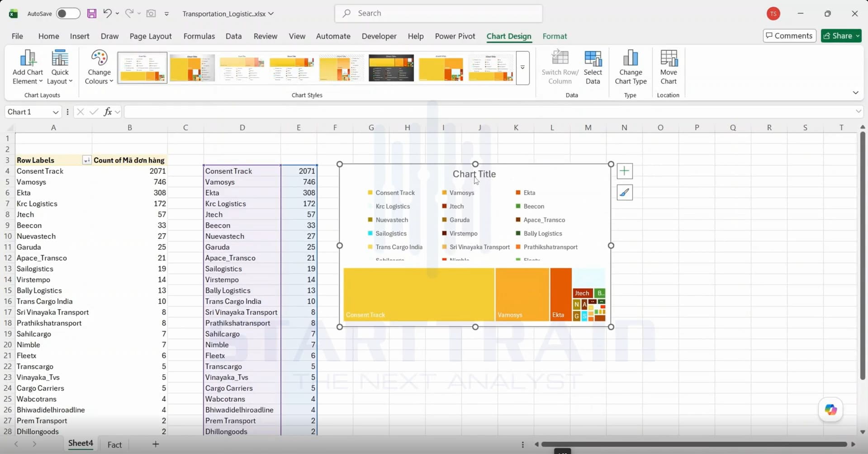
Task: Open Row Labels filter dropdown
Action: click(86, 160)
